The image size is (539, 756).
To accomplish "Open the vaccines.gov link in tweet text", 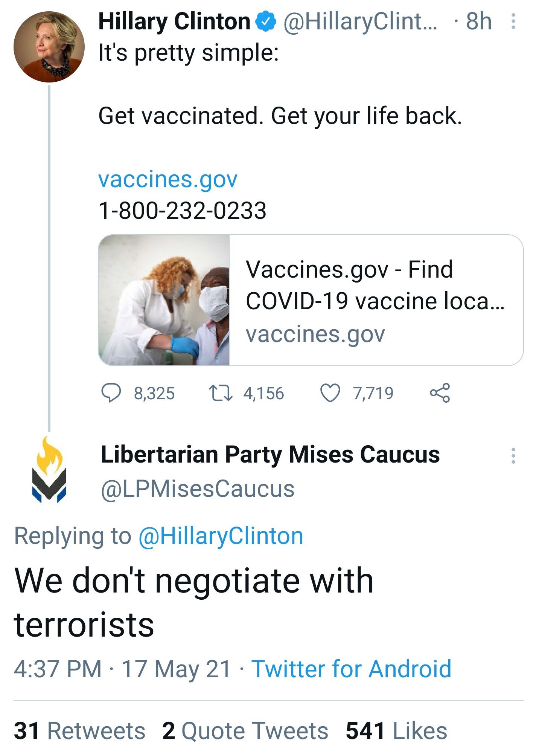I will click(x=168, y=179).
